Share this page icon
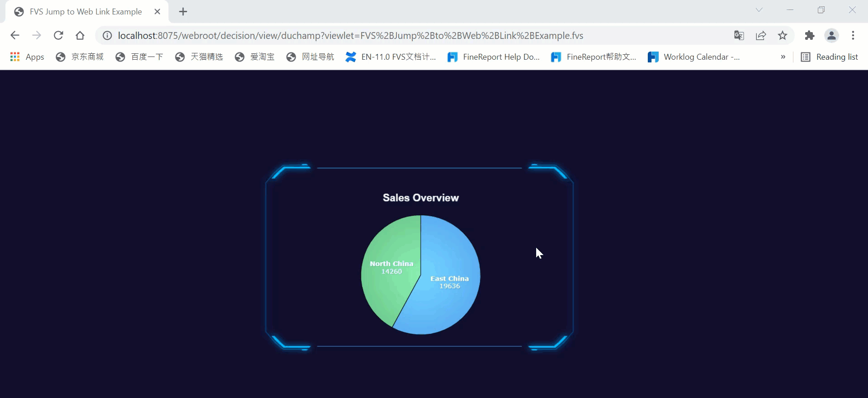This screenshot has height=398, width=868. 761,36
